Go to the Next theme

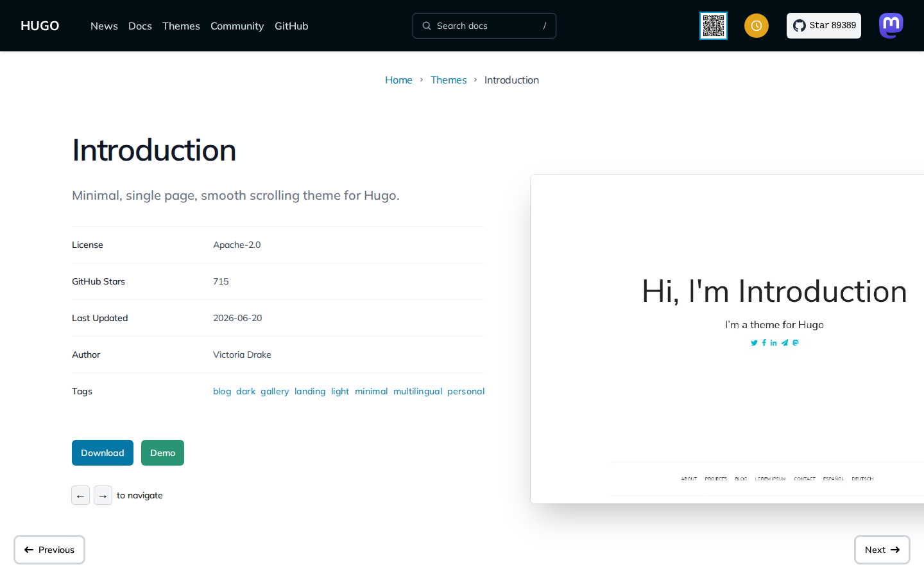coord(882,550)
